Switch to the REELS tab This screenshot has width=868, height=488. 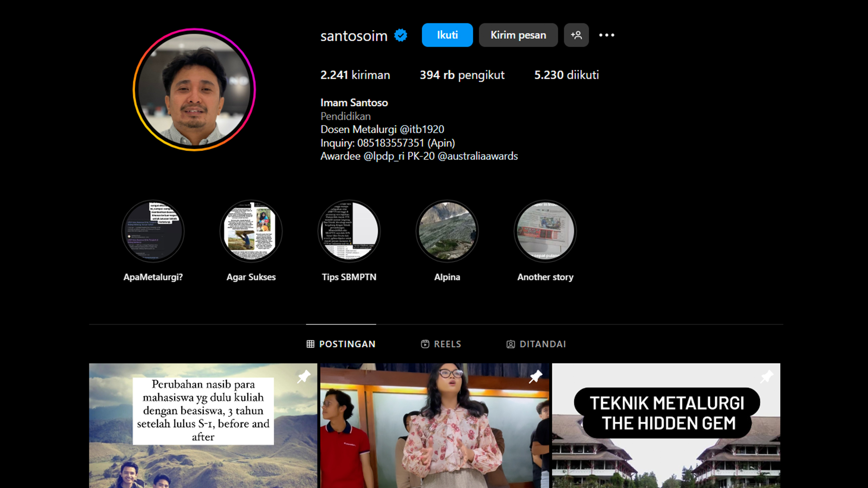click(441, 344)
